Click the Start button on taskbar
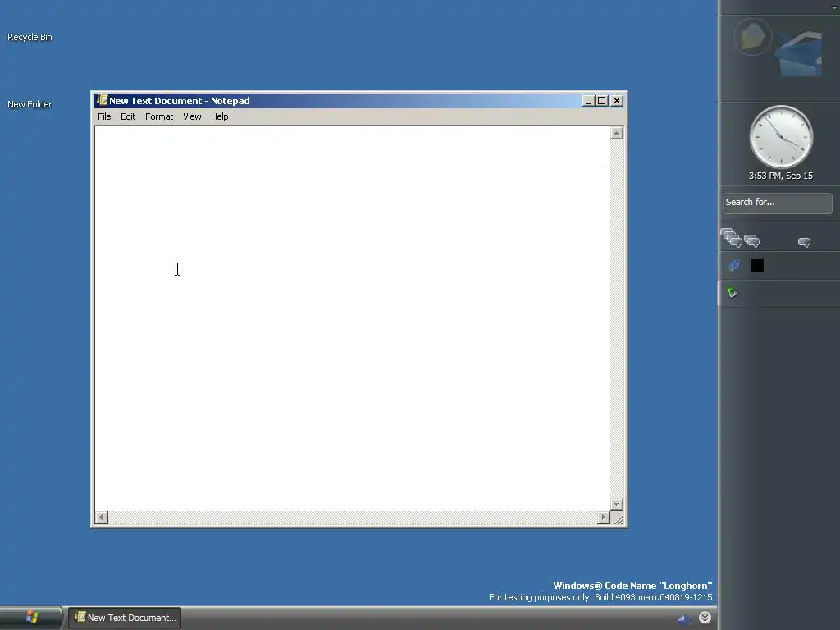This screenshot has height=630, width=840. click(31, 617)
